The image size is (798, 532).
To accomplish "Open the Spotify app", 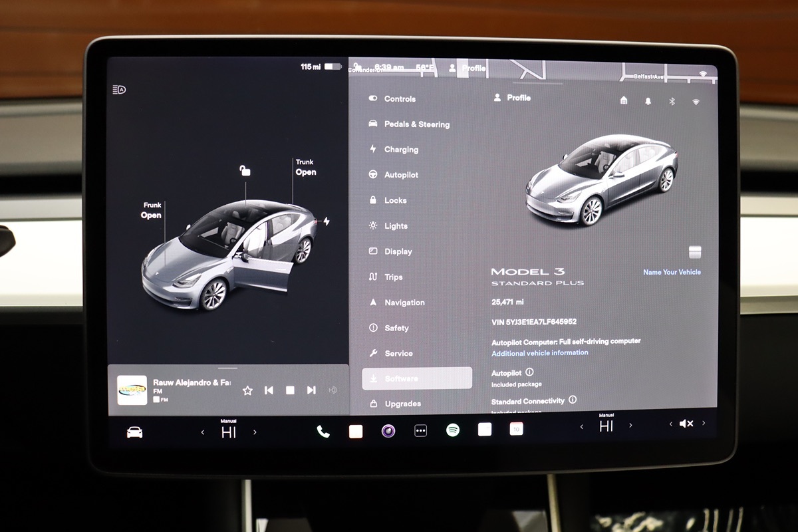I will pos(453,430).
